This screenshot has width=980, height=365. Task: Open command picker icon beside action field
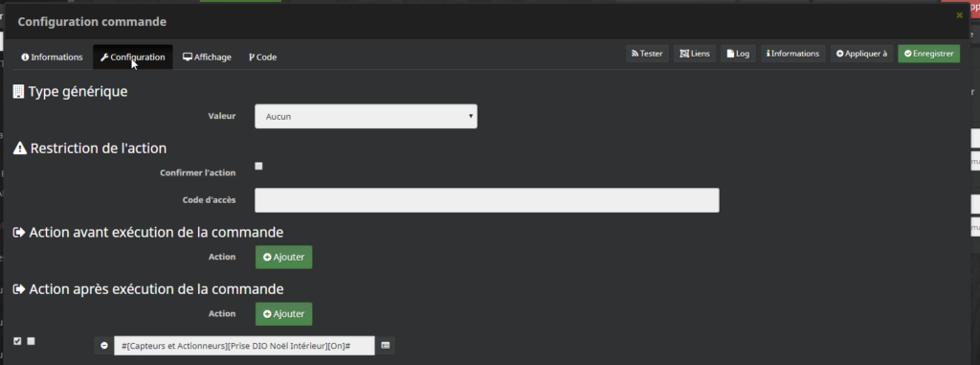tap(385, 346)
